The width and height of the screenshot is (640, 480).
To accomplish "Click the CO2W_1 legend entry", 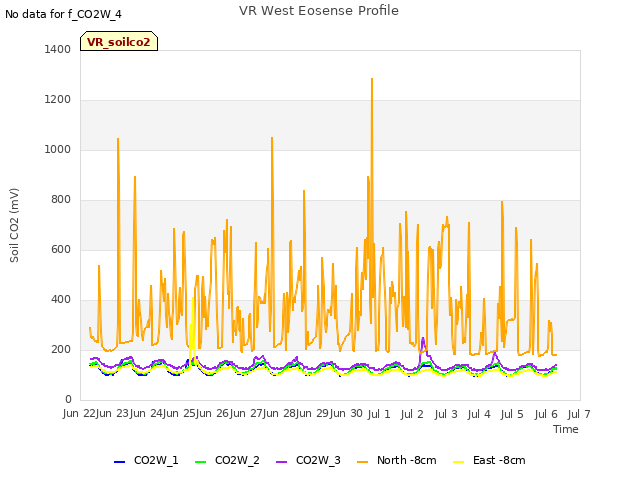I will click(x=146, y=460).
